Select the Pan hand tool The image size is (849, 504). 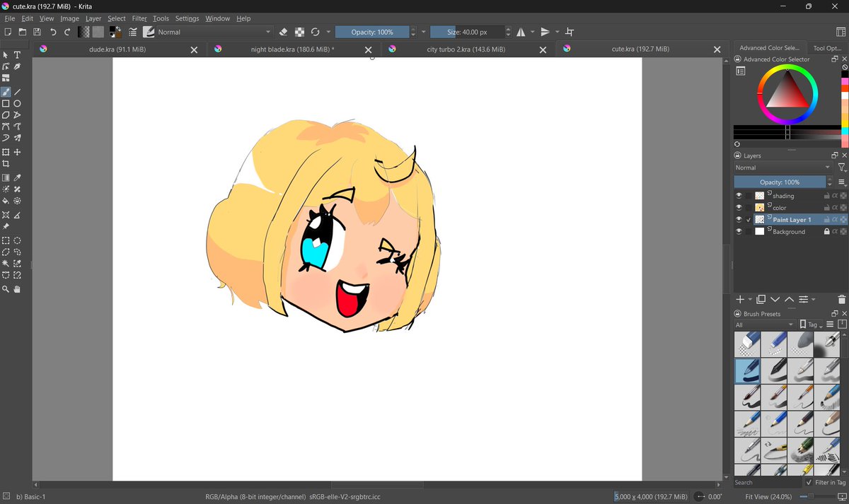pos(18,289)
